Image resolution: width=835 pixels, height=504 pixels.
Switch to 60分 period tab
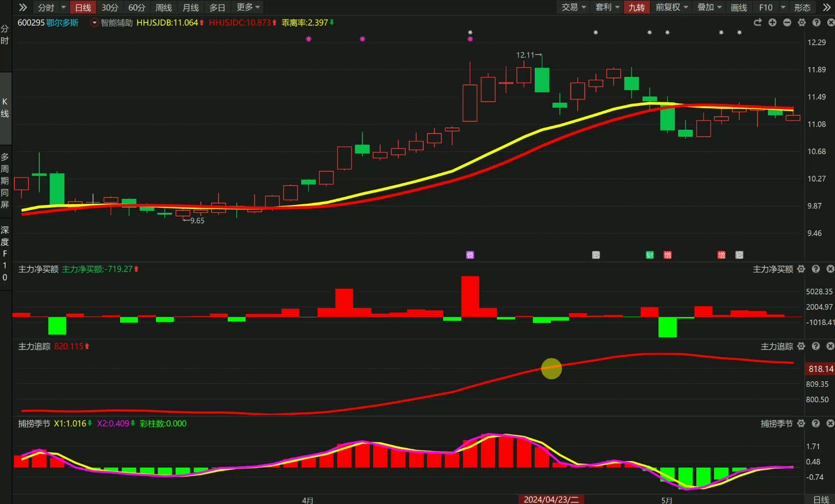[137, 7]
